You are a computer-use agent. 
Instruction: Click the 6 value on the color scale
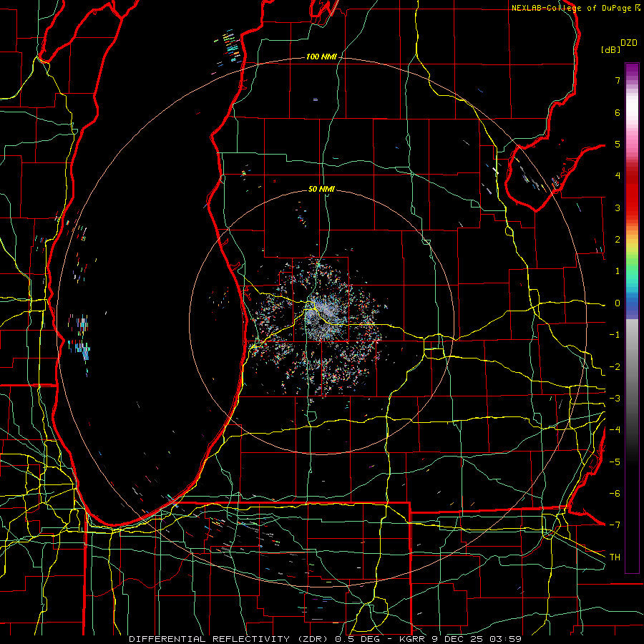(618, 112)
